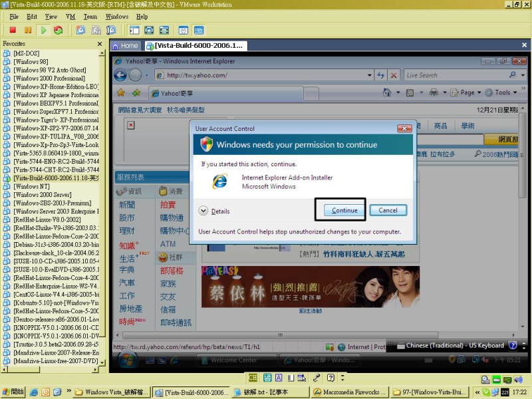Click the red Power Off toolbar icon

click(13, 30)
